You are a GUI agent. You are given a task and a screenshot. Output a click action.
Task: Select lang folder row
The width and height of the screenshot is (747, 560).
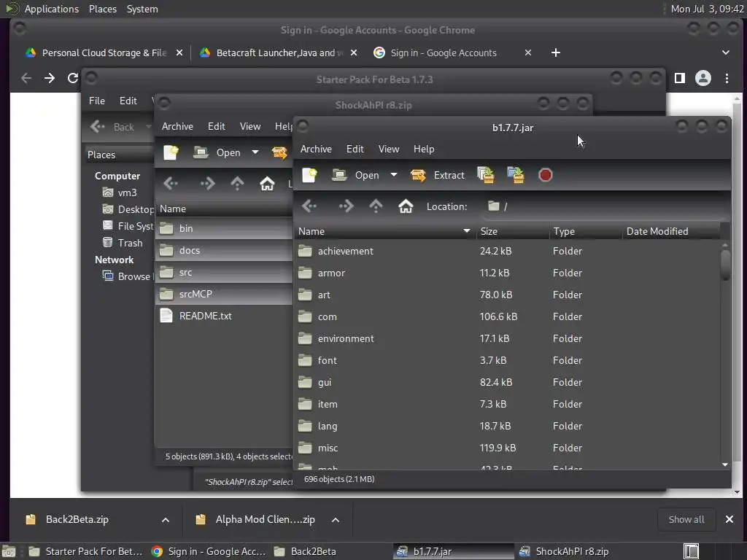508,426
